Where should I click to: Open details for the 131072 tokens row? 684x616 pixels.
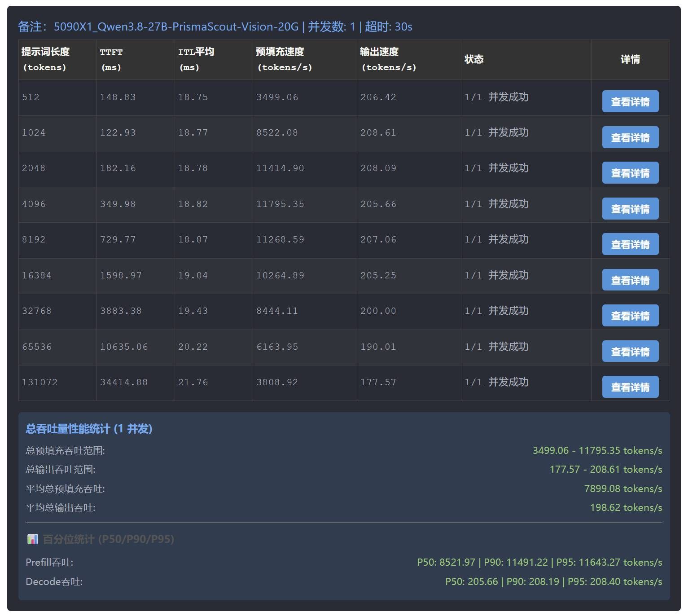630,387
